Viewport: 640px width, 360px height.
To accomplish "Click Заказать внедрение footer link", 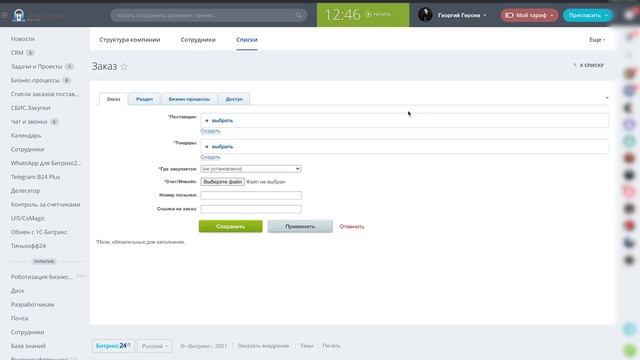I will pyautogui.click(x=263, y=346).
